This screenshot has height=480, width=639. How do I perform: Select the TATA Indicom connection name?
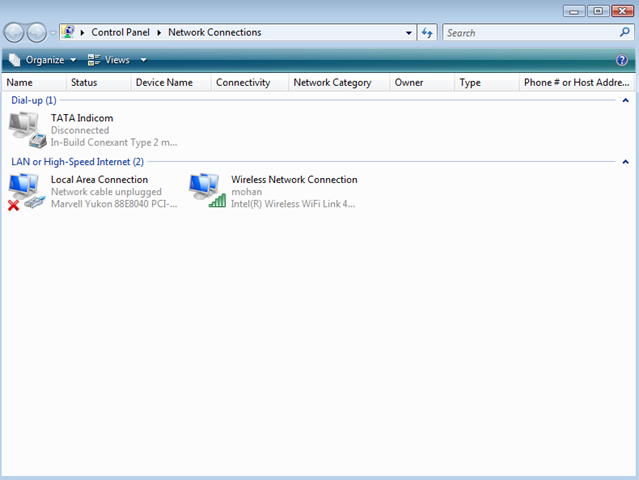tap(82, 118)
